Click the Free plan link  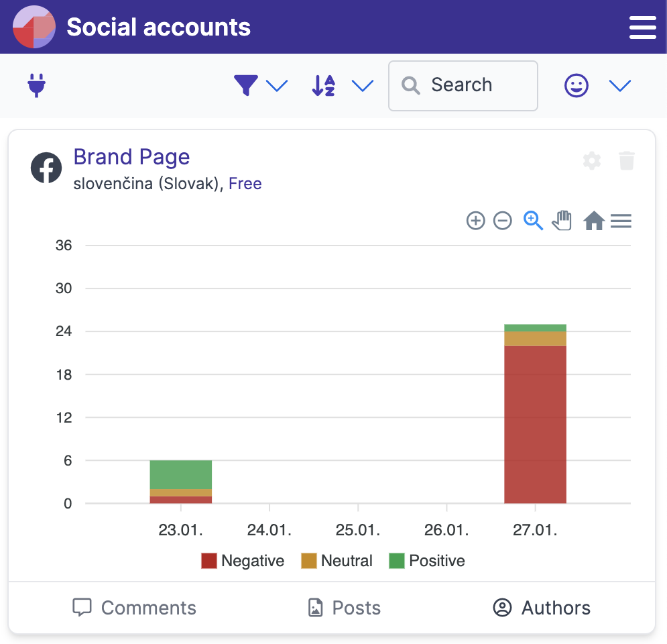coord(245,184)
